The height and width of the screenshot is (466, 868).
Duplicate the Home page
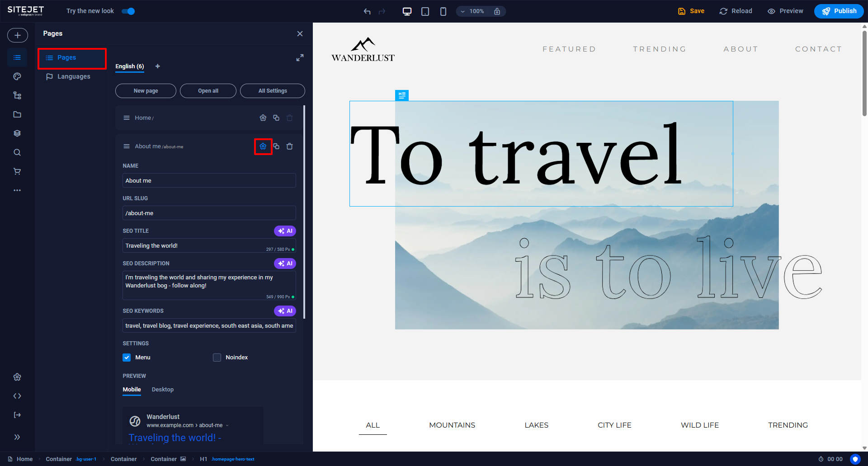pyautogui.click(x=276, y=118)
